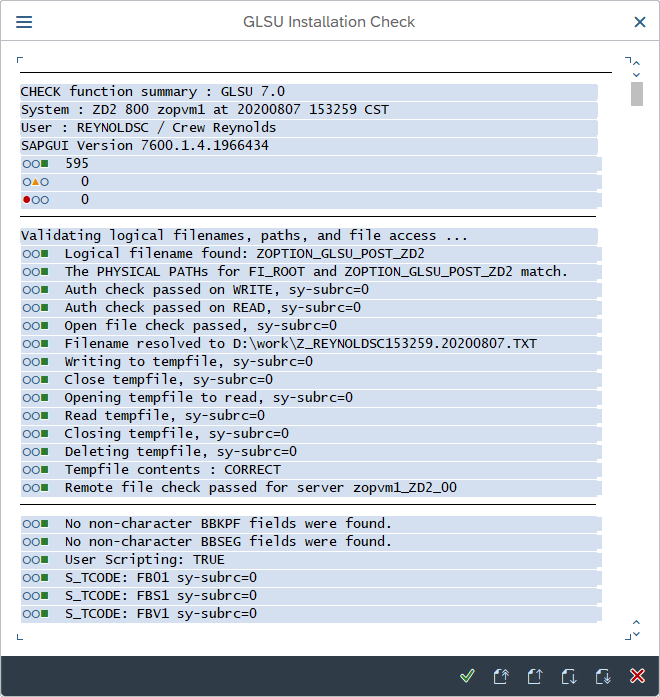Image resolution: width=660 pixels, height=697 pixels.
Task: Open the hamburger menu in the title bar
Action: click(x=24, y=22)
